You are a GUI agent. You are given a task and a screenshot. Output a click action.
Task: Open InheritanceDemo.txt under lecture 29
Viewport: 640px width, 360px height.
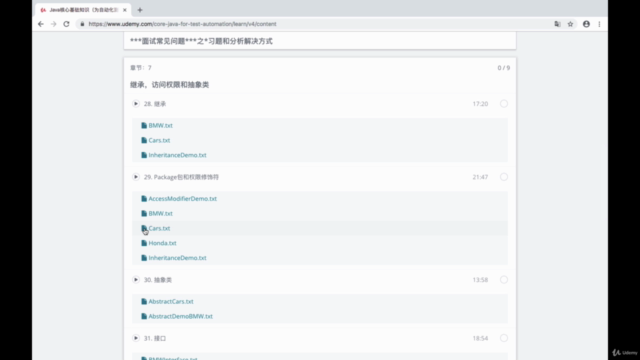coord(178,258)
